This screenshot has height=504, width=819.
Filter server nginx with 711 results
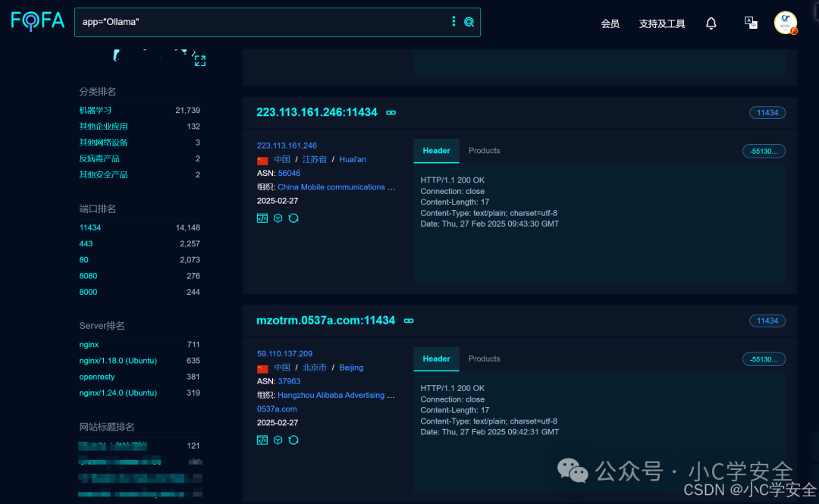click(x=89, y=345)
